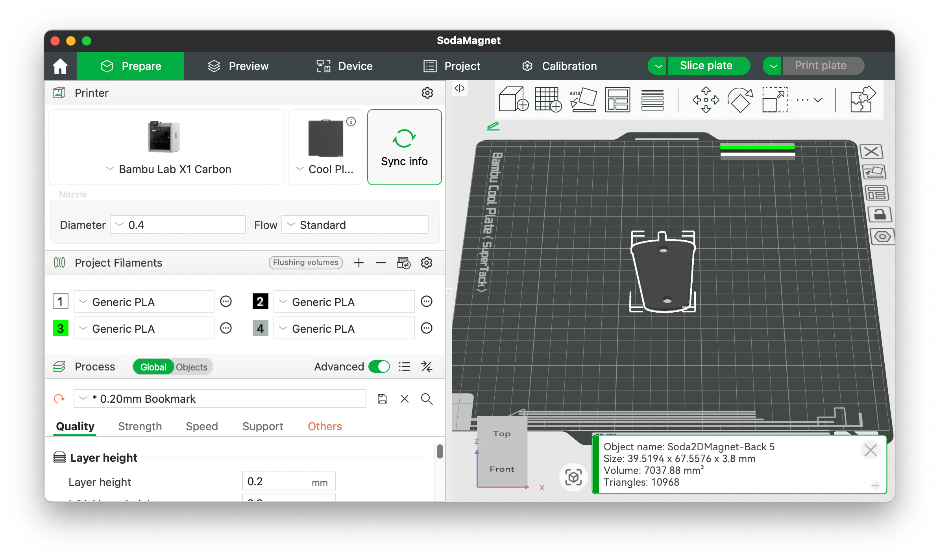Open the Bambu Lab X1 Carbon printer dropdown
Viewport: 939px width, 560px height.
166,147
